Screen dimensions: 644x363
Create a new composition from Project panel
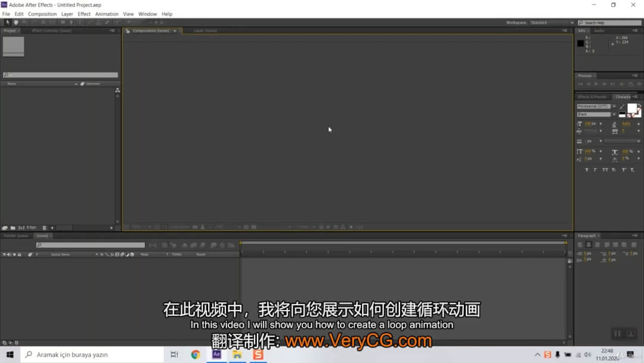[21, 227]
